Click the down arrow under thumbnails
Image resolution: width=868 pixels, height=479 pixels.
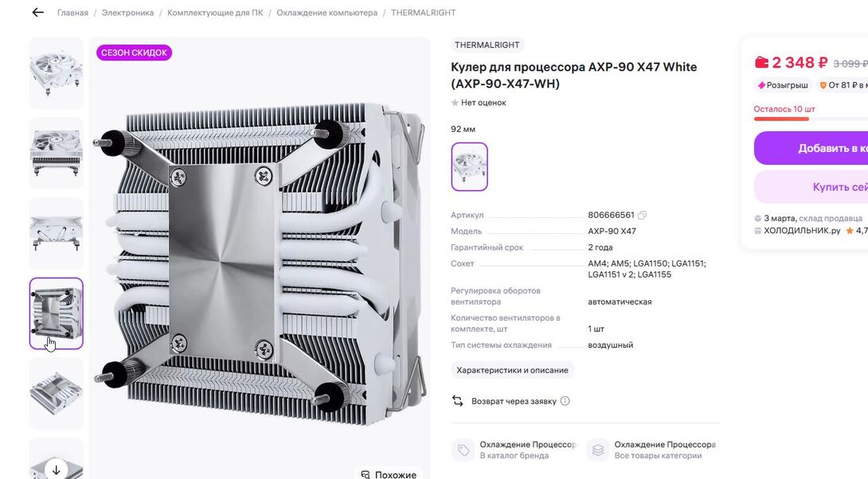[x=56, y=470]
